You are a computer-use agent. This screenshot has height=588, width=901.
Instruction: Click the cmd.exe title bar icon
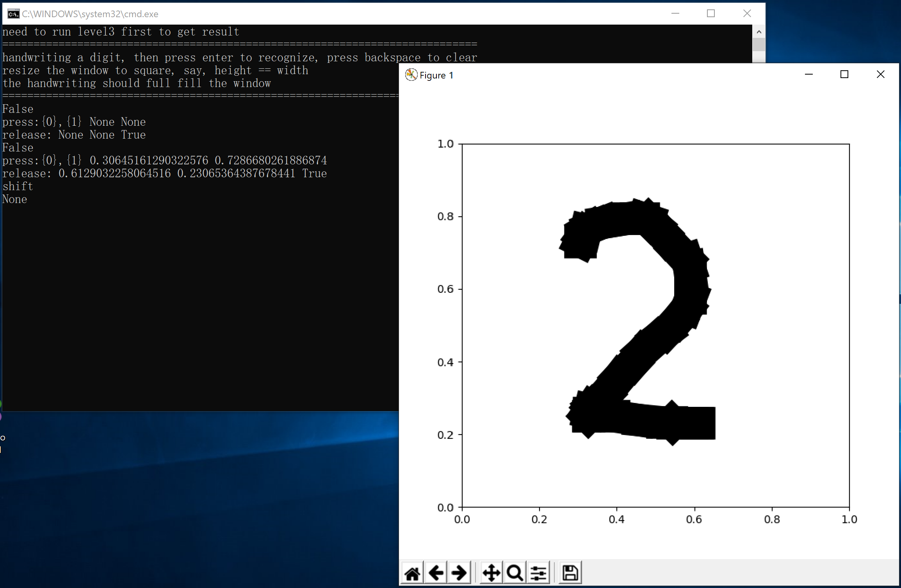(13, 14)
